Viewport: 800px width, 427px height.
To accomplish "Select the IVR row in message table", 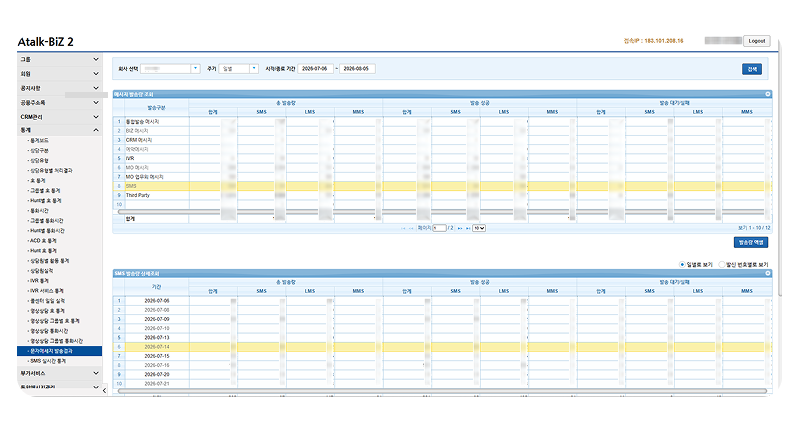I will point(442,158).
